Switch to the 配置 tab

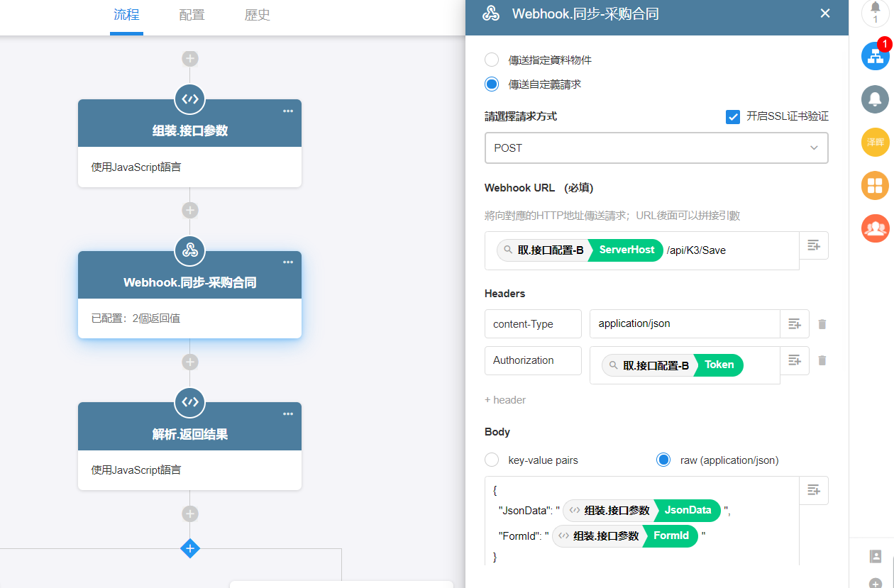tap(192, 15)
